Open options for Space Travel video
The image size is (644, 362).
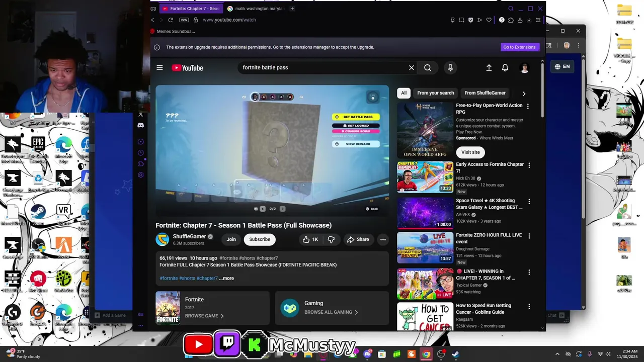click(529, 201)
